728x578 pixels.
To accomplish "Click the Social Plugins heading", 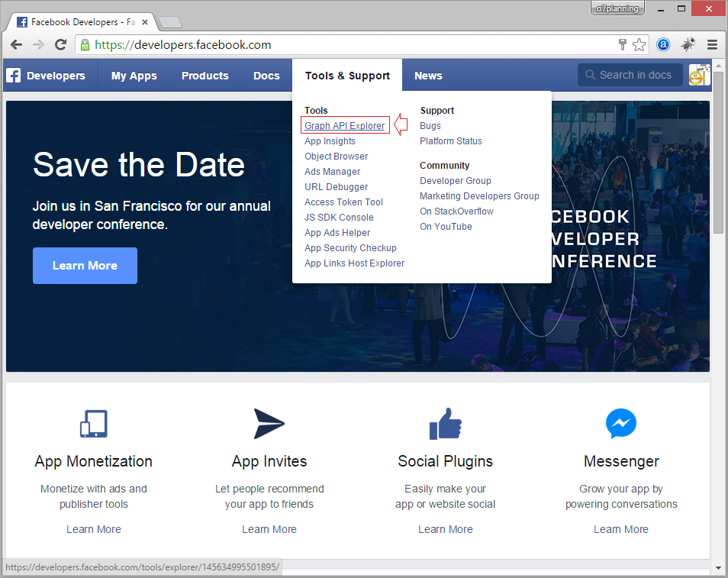I will click(445, 461).
